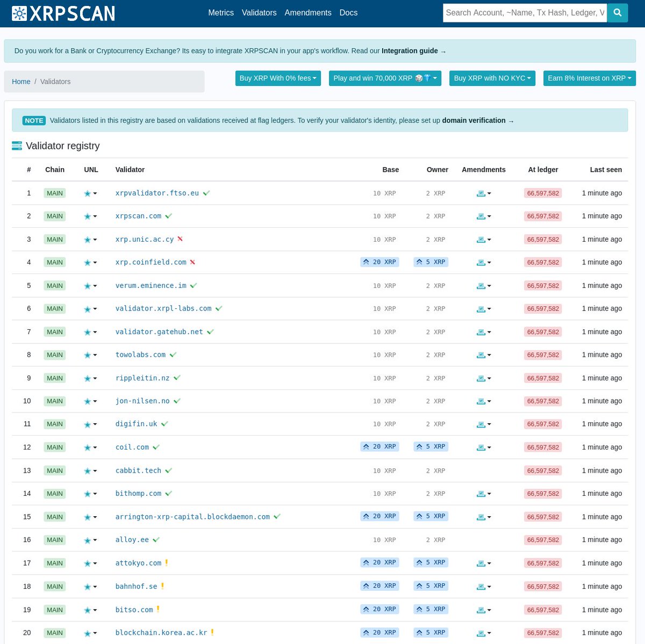Screen dimensions: 645x644
Task: Open Amendments in top navigation
Action: point(308,13)
